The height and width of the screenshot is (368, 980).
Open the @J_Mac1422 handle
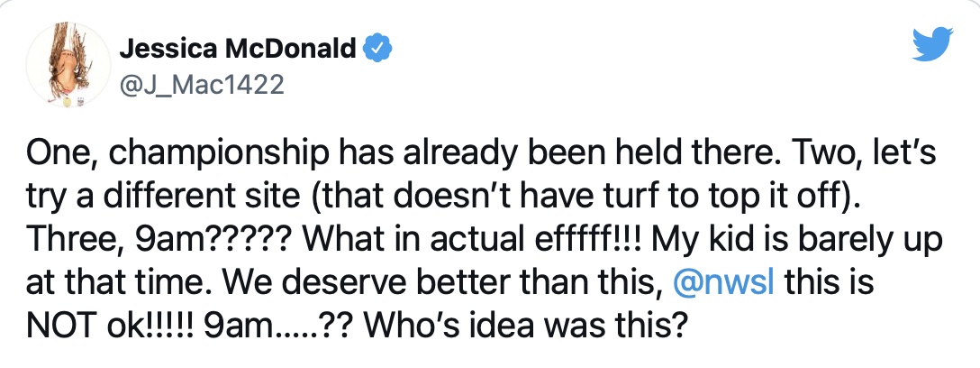(x=202, y=84)
